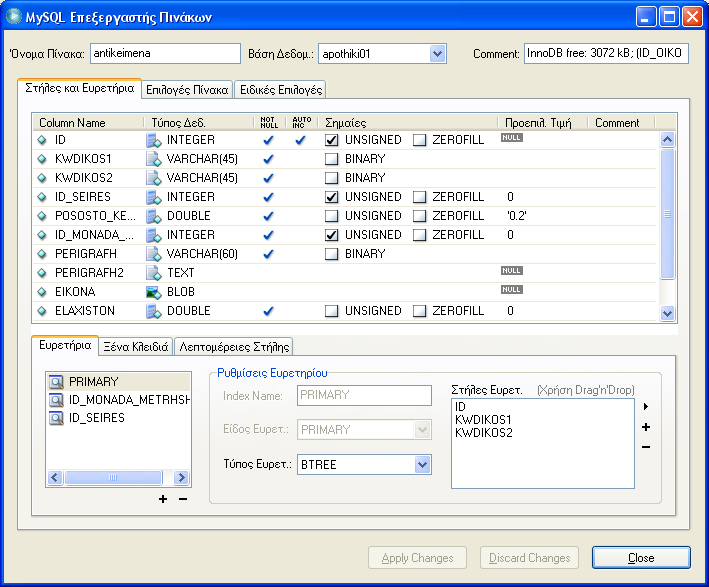Click the BLOB picture icon for EIKONA
The width and height of the screenshot is (709, 587).
[154, 293]
